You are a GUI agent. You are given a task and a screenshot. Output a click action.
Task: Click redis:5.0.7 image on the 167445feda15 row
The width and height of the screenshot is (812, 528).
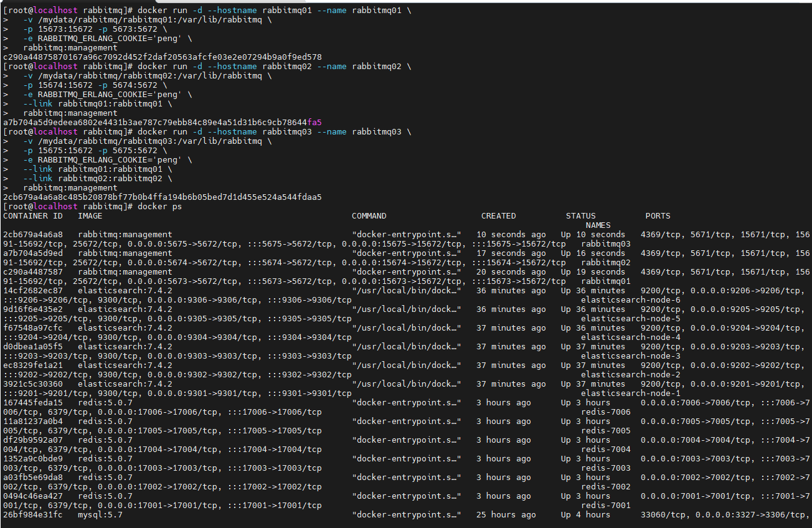click(105, 403)
